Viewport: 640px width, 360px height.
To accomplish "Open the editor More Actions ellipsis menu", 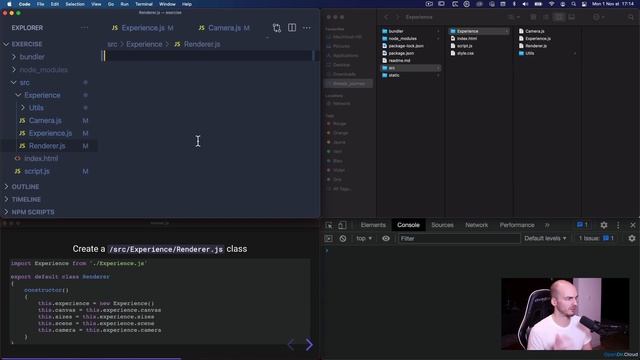I will 307,28.
